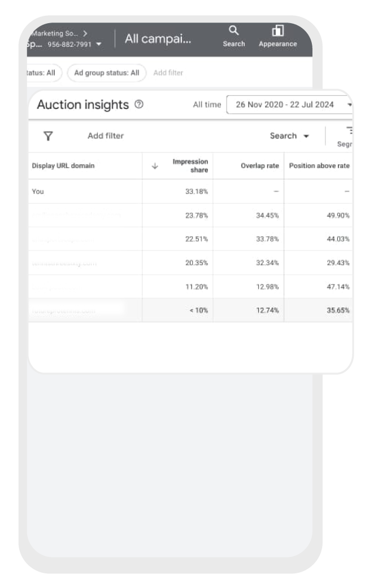Select the Ad group status: All chip
The width and height of the screenshot is (365, 588).
[x=107, y=73]
